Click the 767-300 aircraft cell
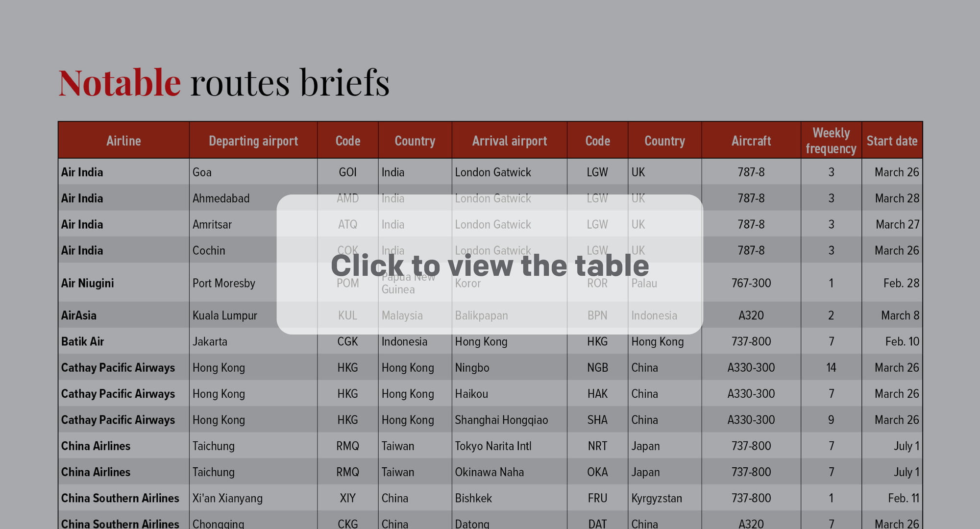Screen dimensions: 980x529 click(751, 283)
